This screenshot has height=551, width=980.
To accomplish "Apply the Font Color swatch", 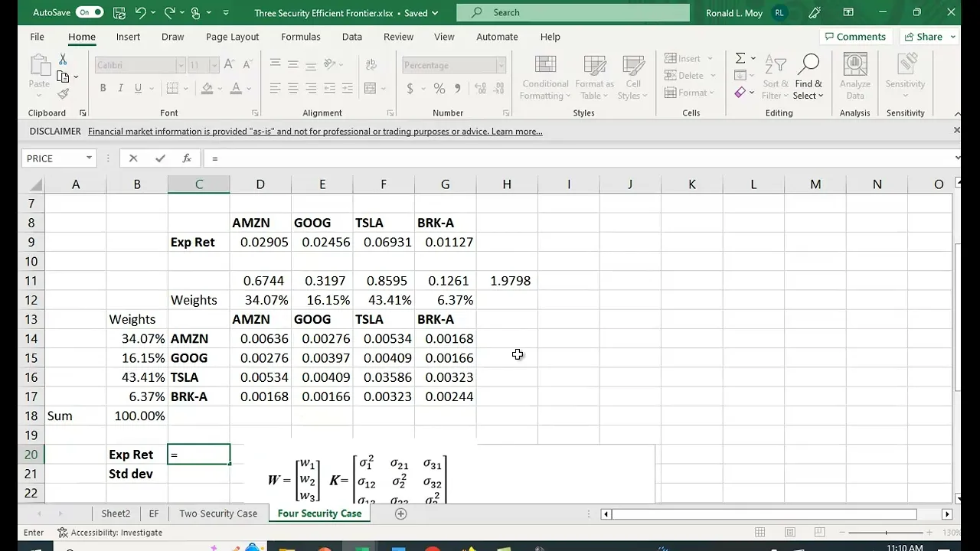I will 236,88.
